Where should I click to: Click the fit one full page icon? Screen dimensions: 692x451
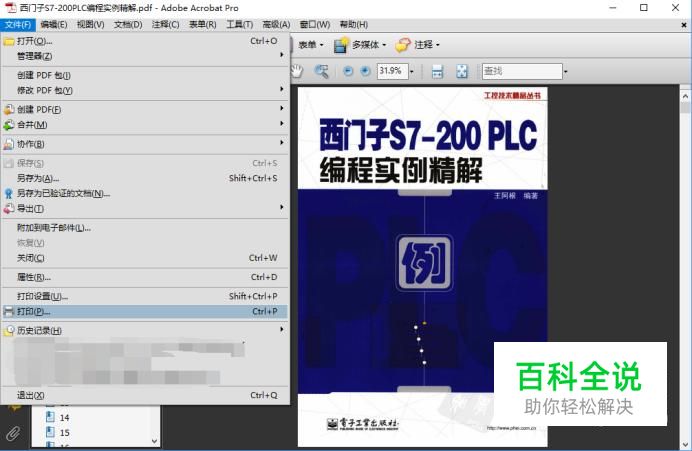click(x=462, y=71)
